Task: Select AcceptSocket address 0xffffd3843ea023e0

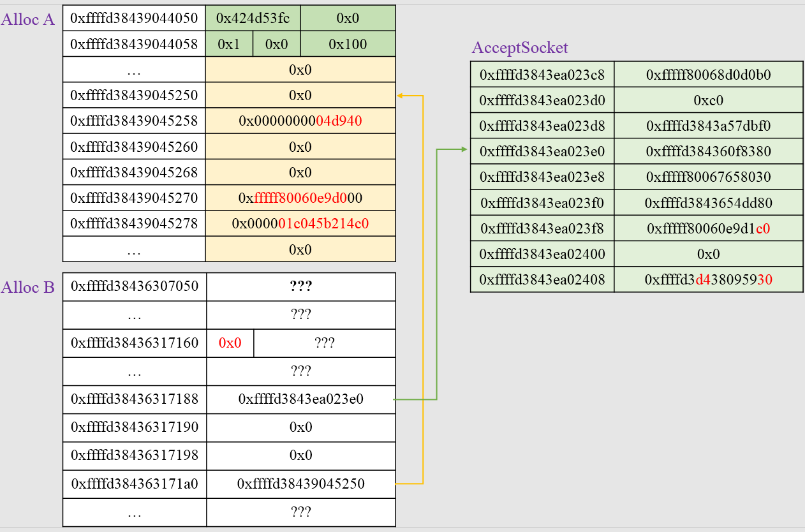Action: tap(542, 151)
